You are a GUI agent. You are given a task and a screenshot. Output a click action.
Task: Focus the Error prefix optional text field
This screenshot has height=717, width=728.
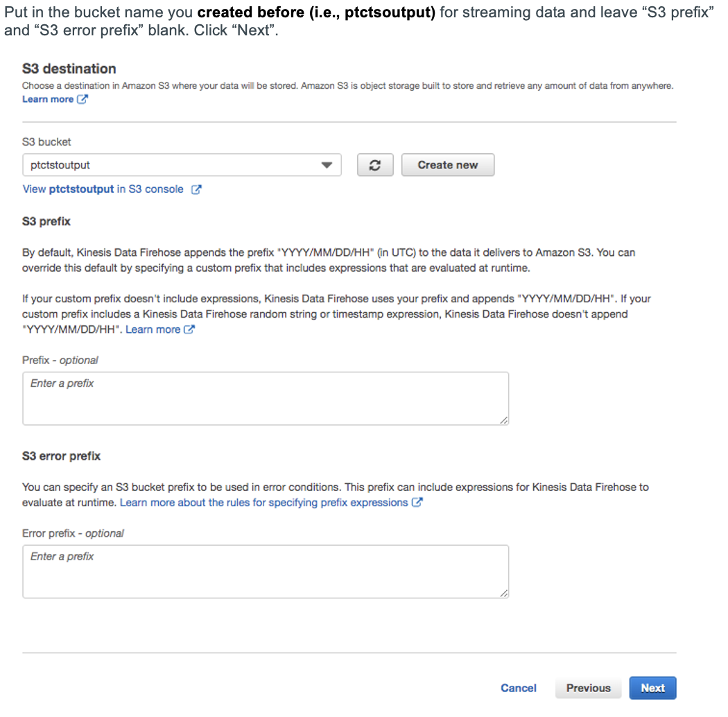266,572
